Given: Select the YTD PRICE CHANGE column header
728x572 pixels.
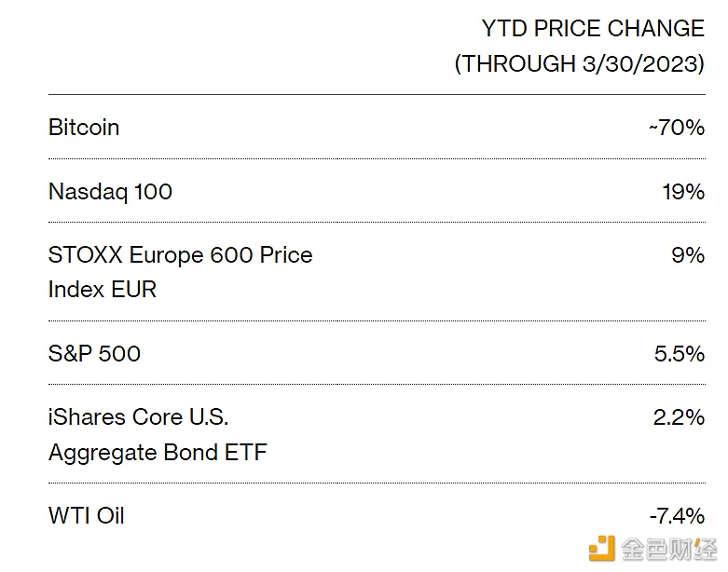Looking at the screenshot, I should tap(592, 29).
